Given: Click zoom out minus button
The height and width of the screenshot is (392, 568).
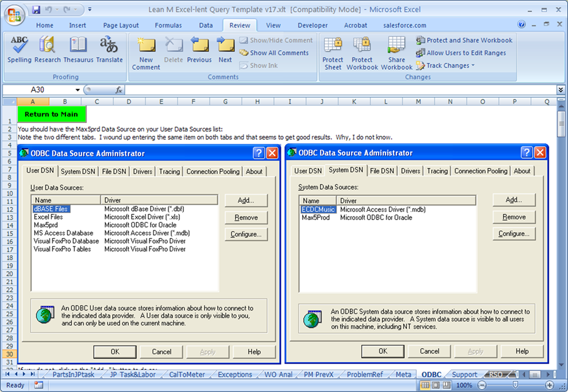Looking at the screenshot, I should pyautogui.click(x=482, y=385).
